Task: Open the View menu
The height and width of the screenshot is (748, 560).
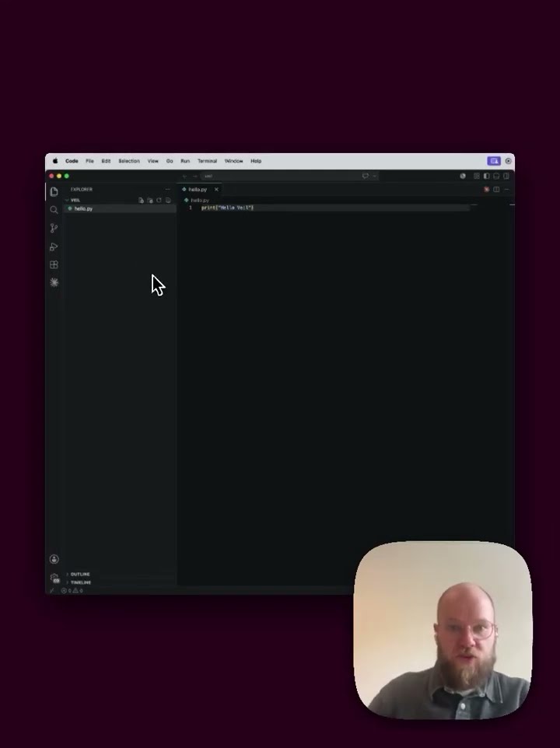Action: 152,161
